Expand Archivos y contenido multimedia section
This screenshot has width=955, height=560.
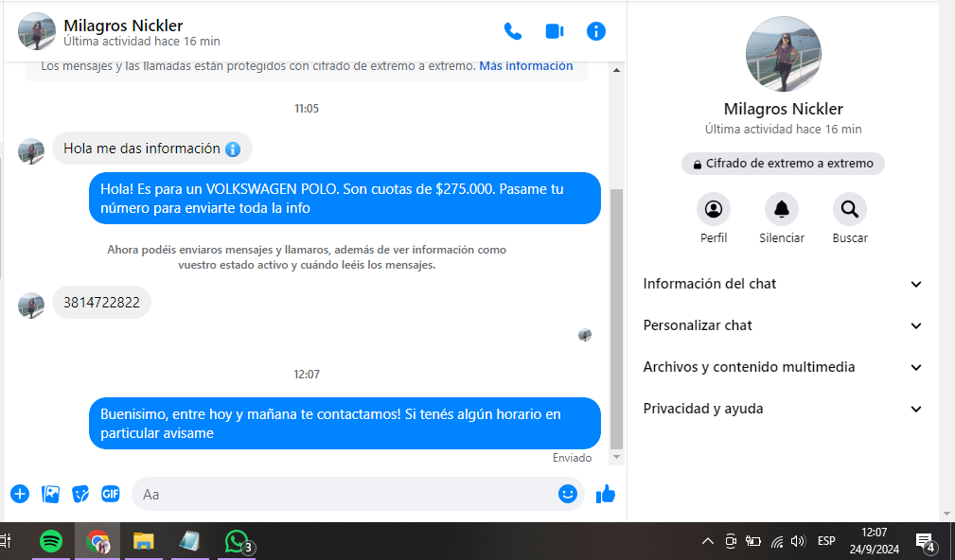coord(782,367)
